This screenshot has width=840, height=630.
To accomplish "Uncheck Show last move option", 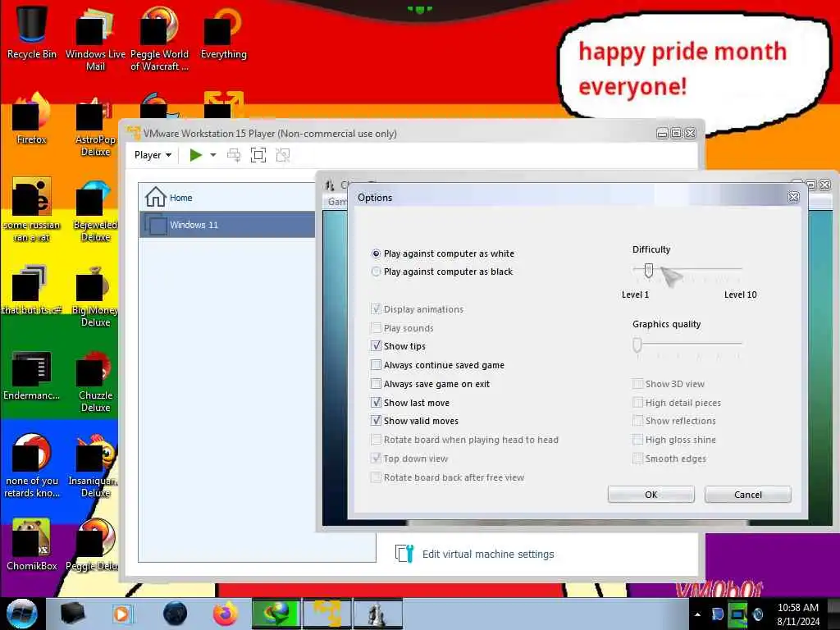I will [x=376, y=402].
